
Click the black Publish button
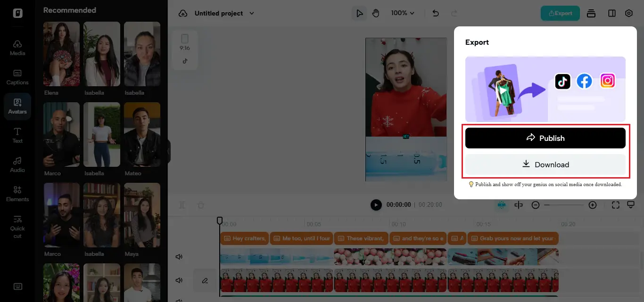click(545, 138)
